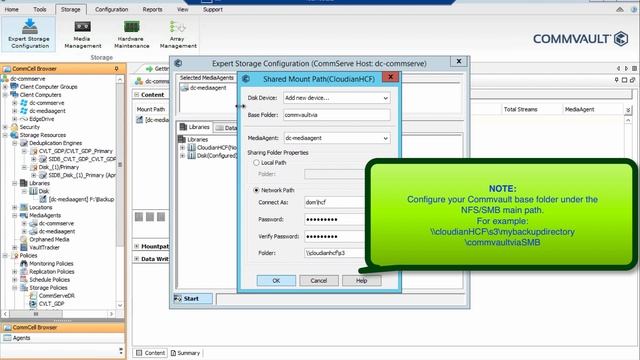640x360 pixels.
Task: Open the Storage ribbon tab
Action: pyautogui.click(x=71, y=9)
